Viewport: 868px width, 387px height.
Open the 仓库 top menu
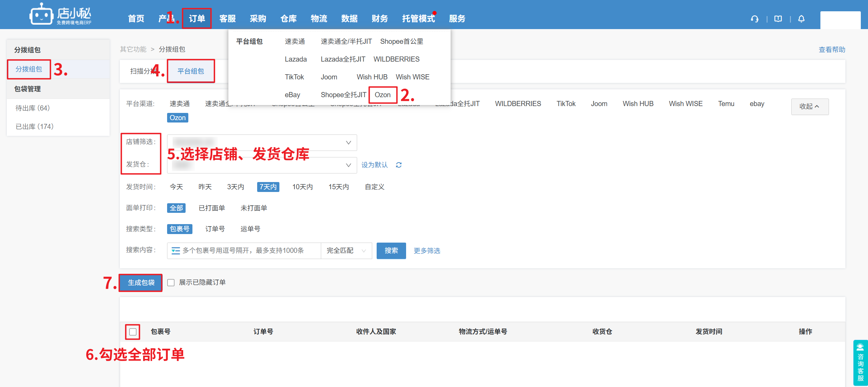(288, 18)
